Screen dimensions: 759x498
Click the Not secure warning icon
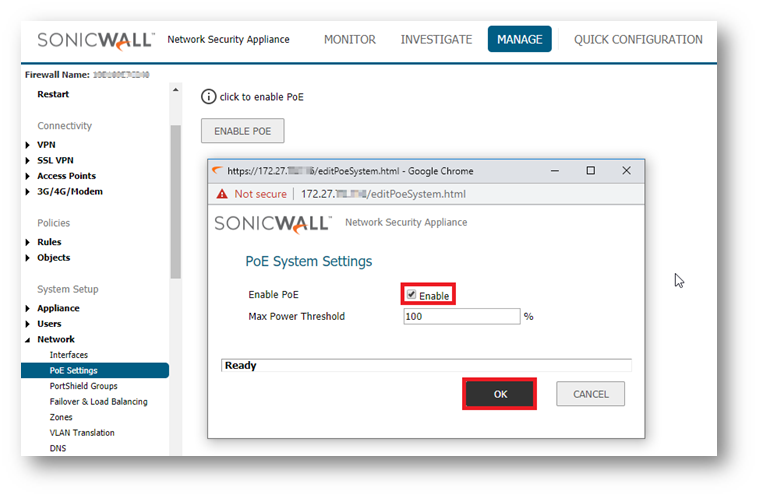pos(221,194)
